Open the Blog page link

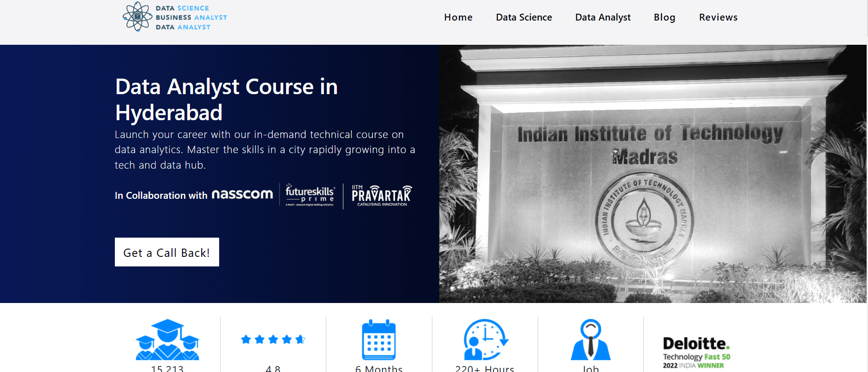pos(664,17)
